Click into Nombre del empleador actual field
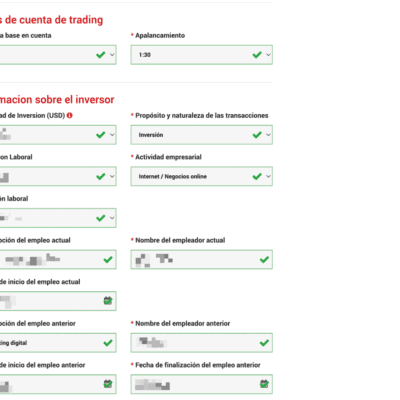Screen dimensions: 400x400 point(201,259)
